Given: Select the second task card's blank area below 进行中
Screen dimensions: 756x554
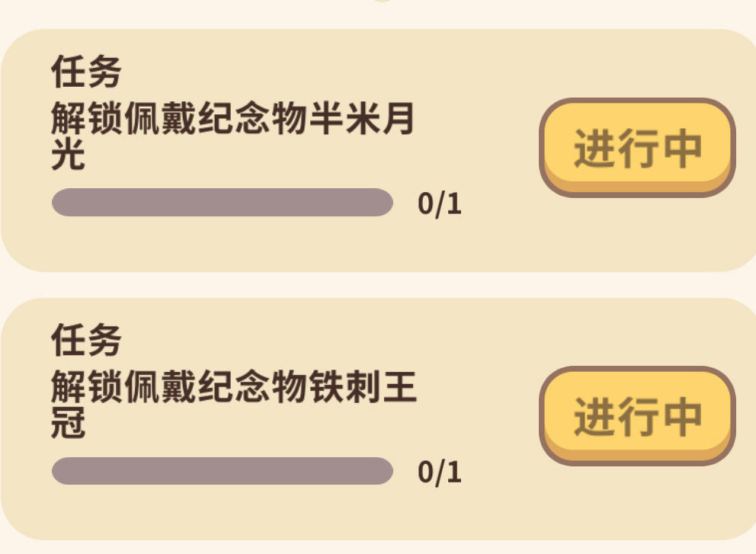Looking at the screenshot, I should (637, 501).
